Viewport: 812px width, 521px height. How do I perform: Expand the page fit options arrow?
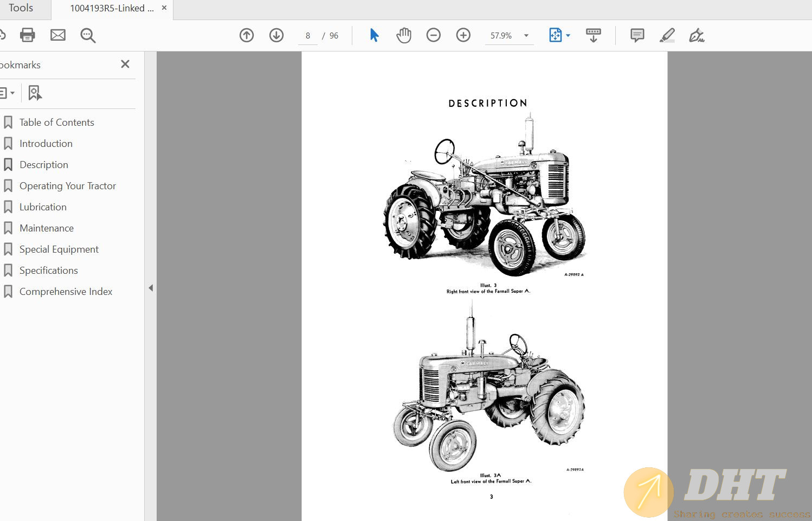tap(568, 36)
